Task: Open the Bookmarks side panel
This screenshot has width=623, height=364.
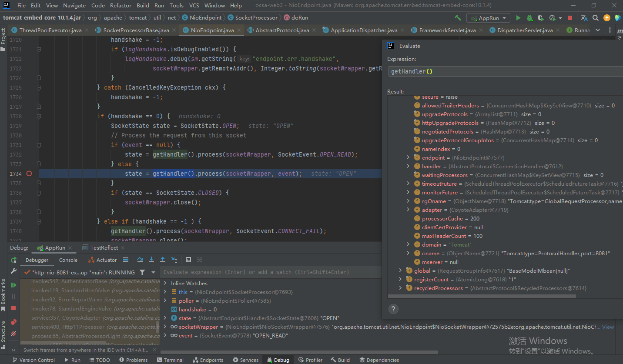Action: (x=3, y=295)
